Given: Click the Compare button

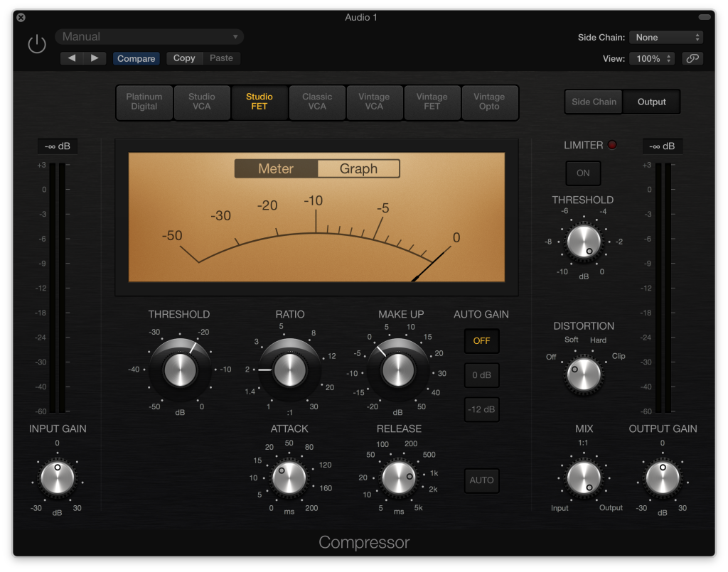Looking at the screenshot, I should tap(136, 58).
